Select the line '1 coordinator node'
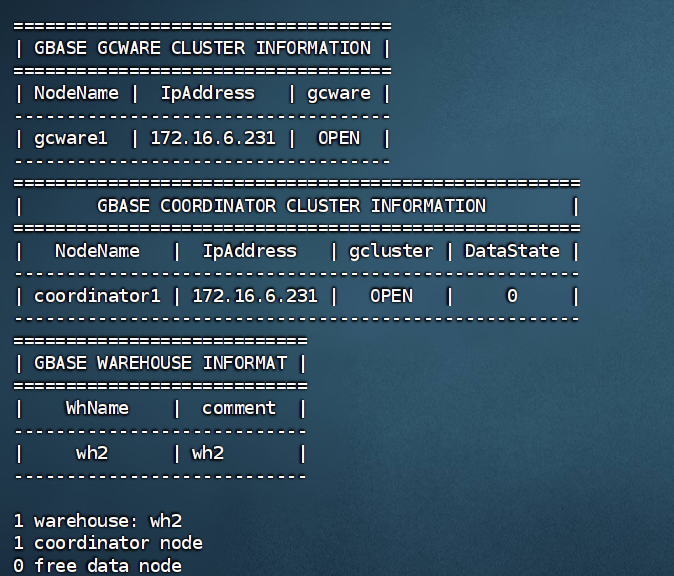This screenshot has width=674, height=576. click(108, 543)
